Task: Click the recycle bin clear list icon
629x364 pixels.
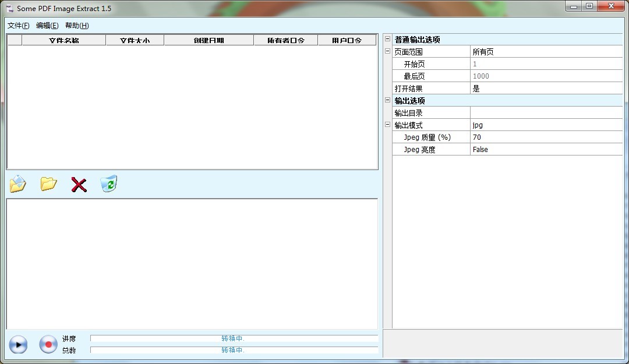Action: pyautogui.click(x=108, y=184)
